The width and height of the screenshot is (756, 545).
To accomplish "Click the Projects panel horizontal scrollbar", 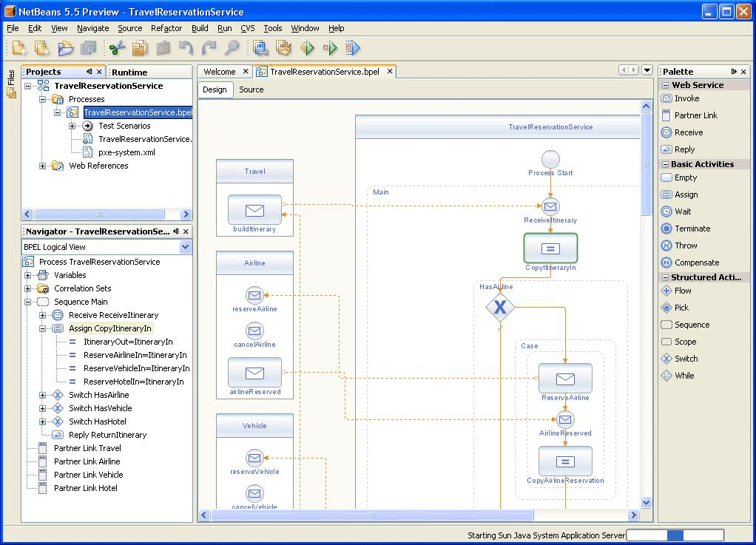I will pyautogui.click(x=99, y=214).
